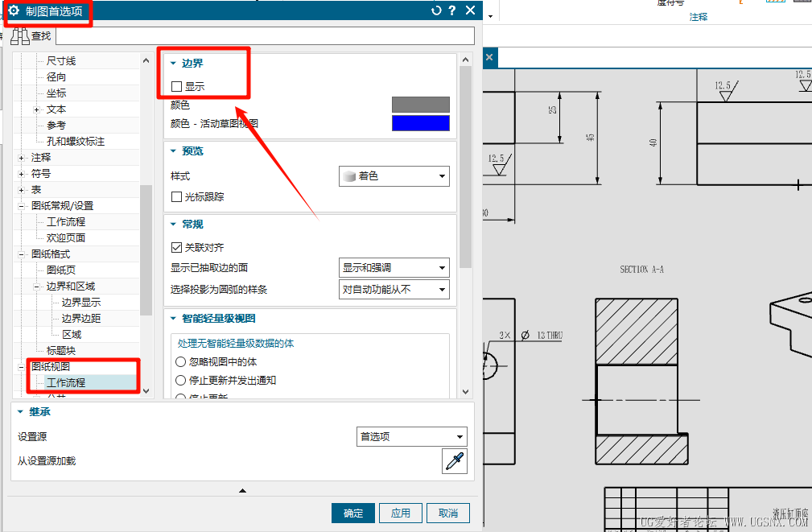The image size is (812, 532).
Task: Collapse the 图纸视图 tree node
Action: click(21, 367)
